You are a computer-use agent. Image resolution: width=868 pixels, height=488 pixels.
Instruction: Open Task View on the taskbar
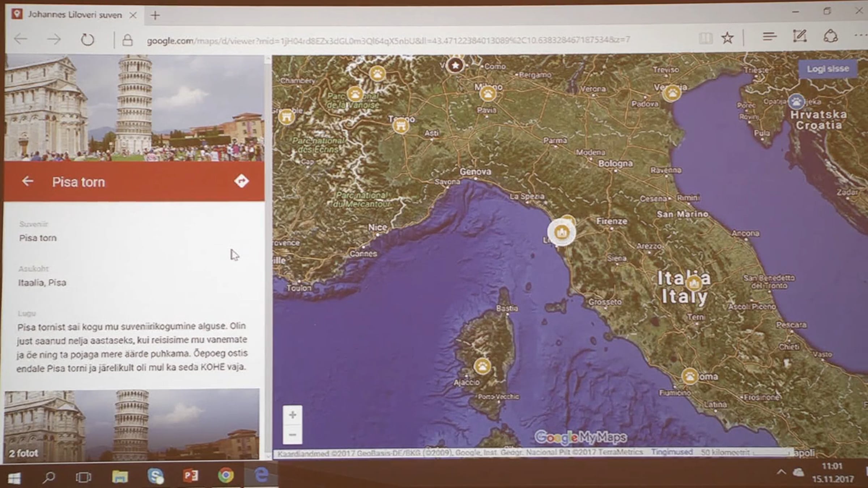(83, 478)
